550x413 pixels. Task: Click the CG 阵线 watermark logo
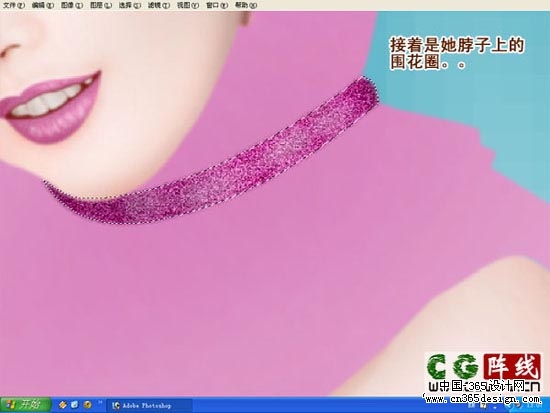pos(483,367)
